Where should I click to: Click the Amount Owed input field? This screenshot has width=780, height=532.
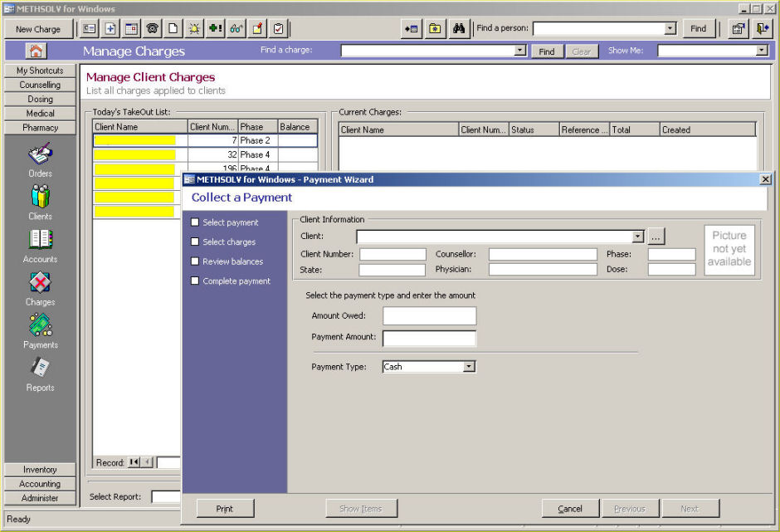(x=429, y=315)
